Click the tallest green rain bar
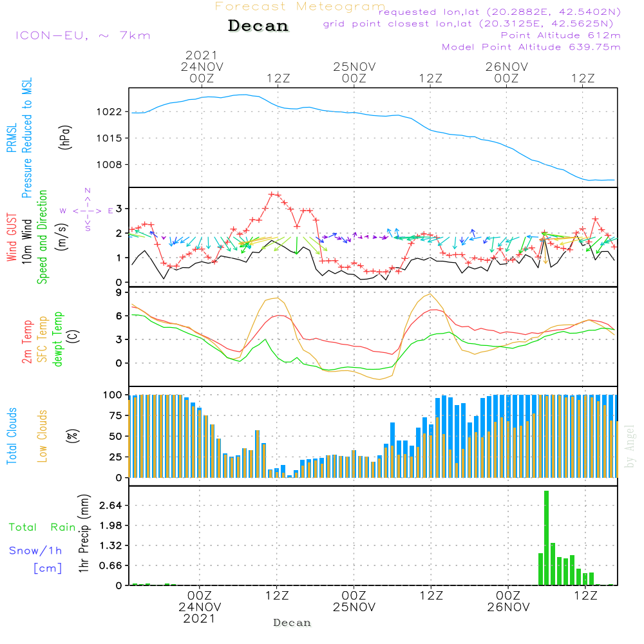 (546, 538)
